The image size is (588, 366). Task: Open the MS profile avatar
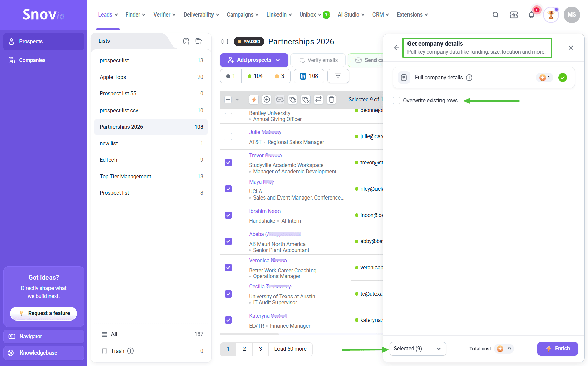(572, 15)
